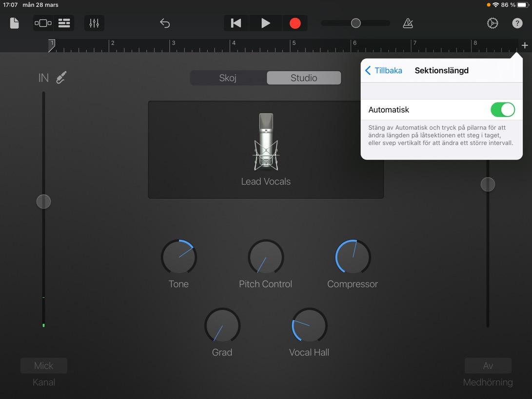
Task: Click the Tone knob
Action: point(179,257)
